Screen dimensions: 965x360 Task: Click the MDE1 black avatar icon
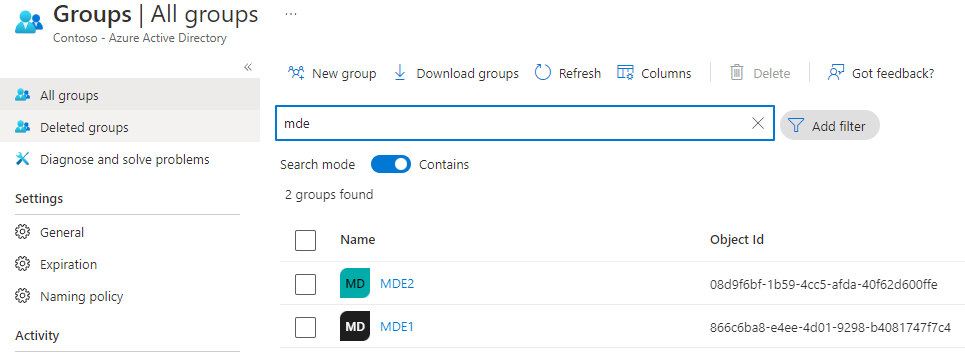(x=355, y=326)
